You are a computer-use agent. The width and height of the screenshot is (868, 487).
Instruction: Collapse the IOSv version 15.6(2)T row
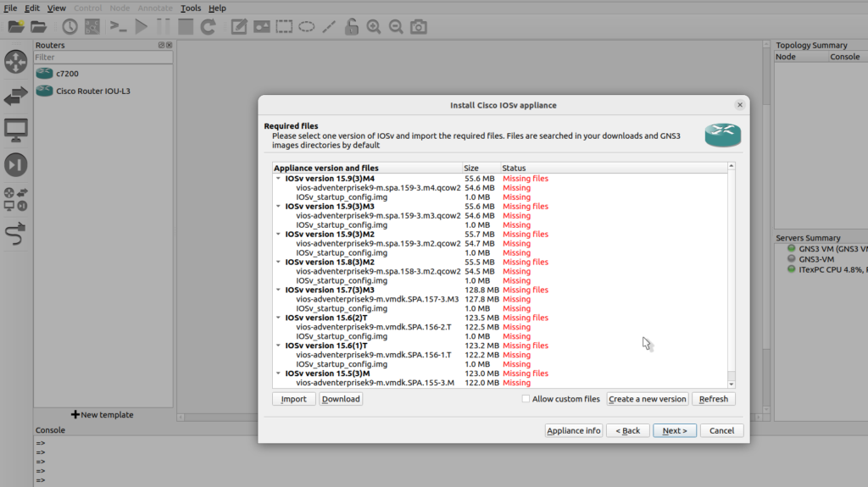click(x=279, y=318)
